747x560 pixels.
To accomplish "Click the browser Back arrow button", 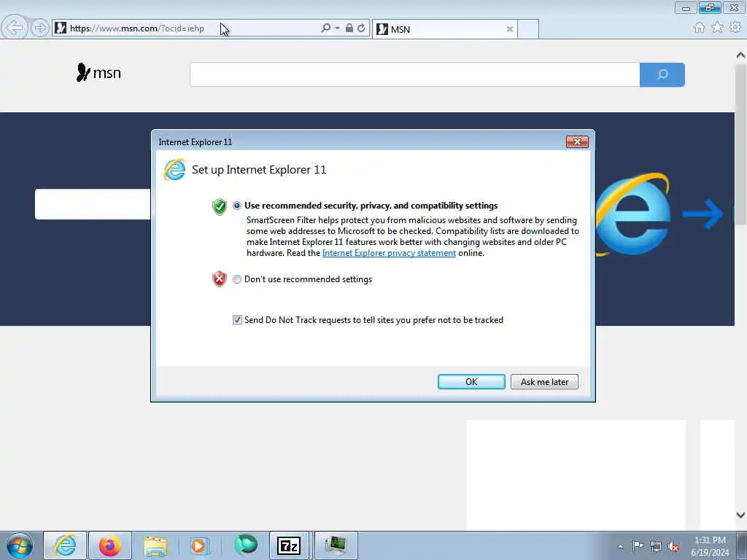I will click(15, 28).
